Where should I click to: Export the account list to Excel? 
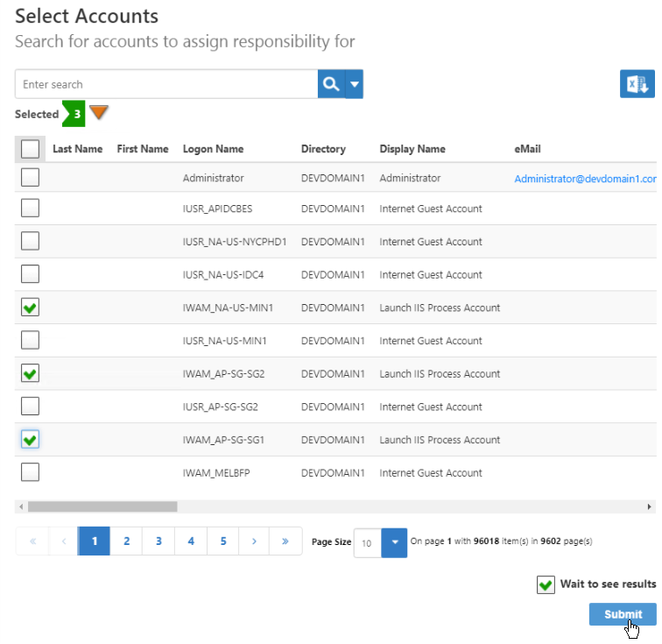pos(637,85)
